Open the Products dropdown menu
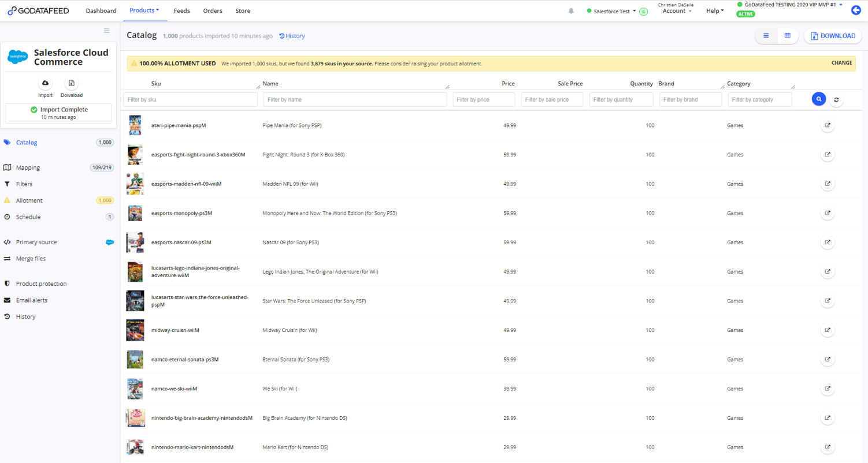The height and width of the screenshot is (463, 868). [x=144, y=10]
